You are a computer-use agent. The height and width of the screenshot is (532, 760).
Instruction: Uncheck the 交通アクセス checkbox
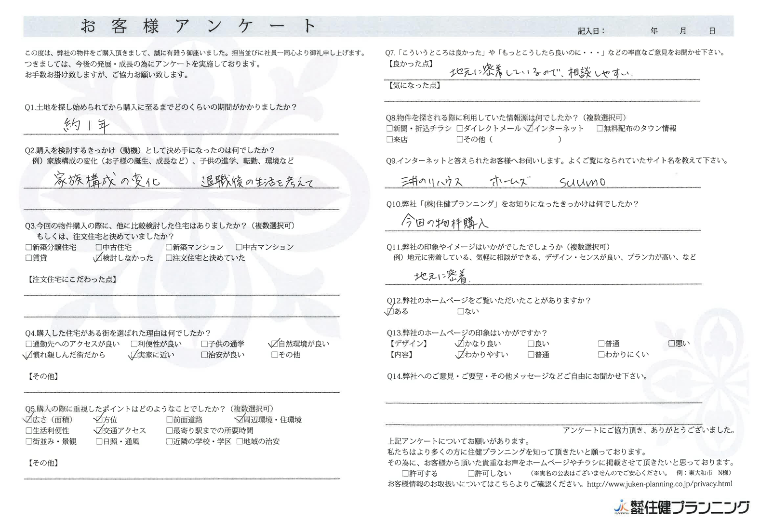[x=99, y=431]
